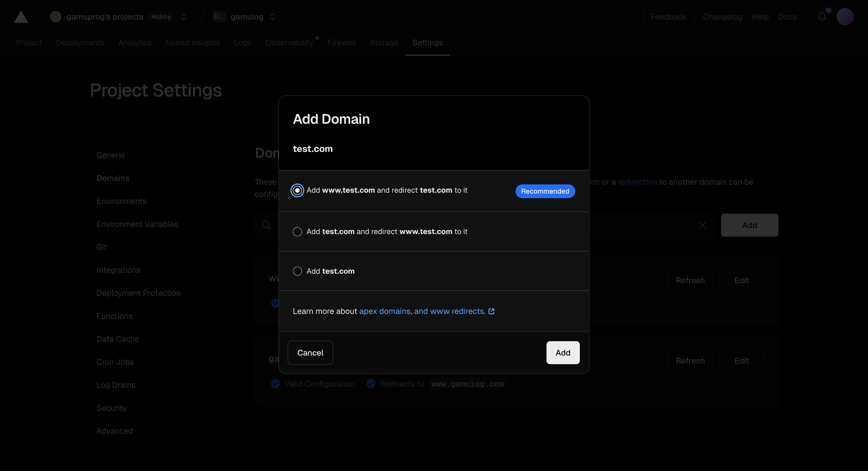Click external link icon after www redirects
Screen dimensions: 868x471
click(x=491, y=311)
